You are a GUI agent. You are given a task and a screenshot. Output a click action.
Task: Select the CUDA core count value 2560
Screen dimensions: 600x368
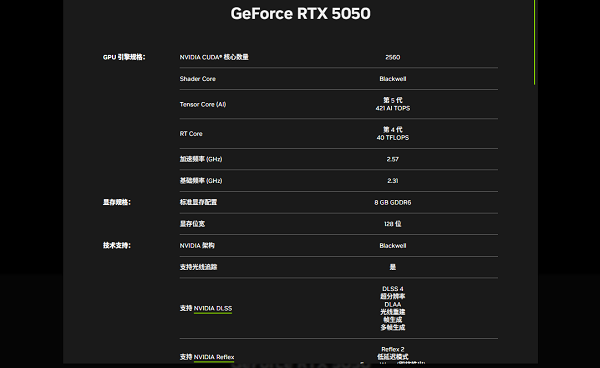pos(393,57)
